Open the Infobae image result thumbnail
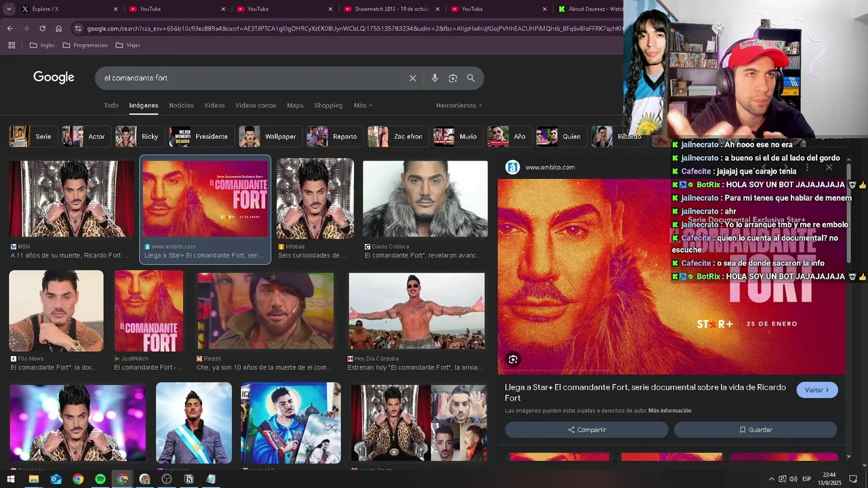Screen dimensions: 868x488 [x=315, y=199]
